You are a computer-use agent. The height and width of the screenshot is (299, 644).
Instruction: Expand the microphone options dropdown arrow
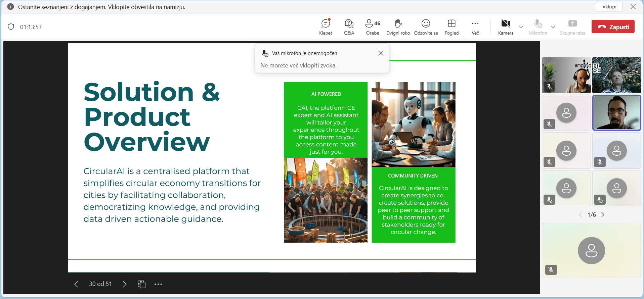[x=553, y=27]
